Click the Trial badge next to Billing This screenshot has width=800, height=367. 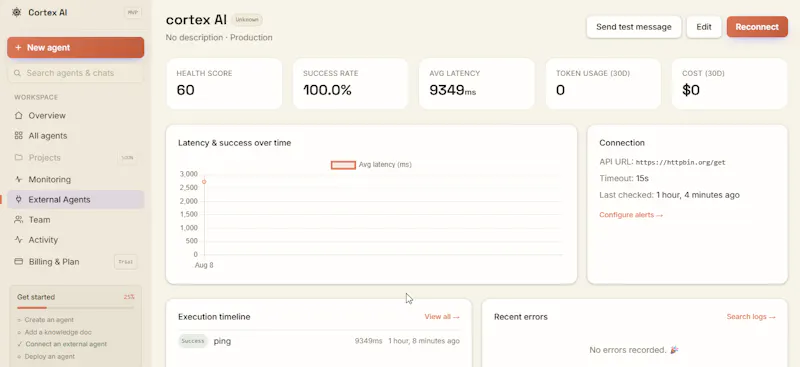126,262
